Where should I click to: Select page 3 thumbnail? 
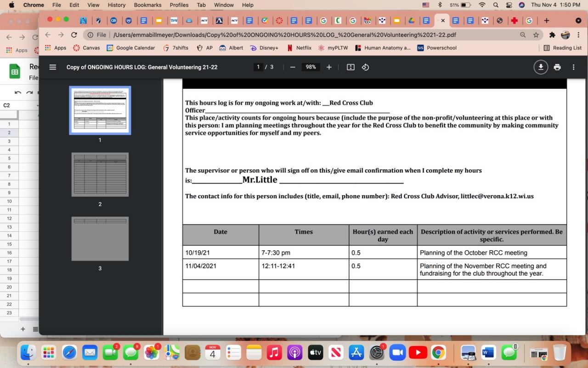[x=100, y=239]
